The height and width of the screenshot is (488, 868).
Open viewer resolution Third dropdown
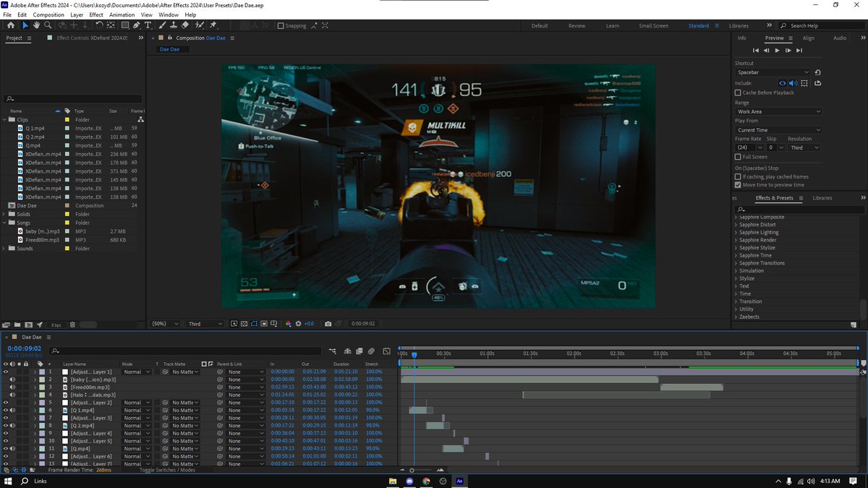[x=205, y=324]
